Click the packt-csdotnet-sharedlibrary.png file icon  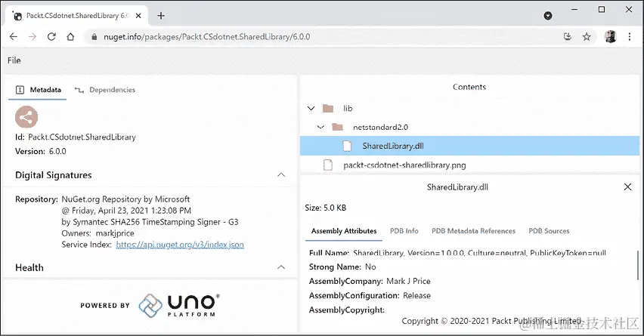[328, 165]
